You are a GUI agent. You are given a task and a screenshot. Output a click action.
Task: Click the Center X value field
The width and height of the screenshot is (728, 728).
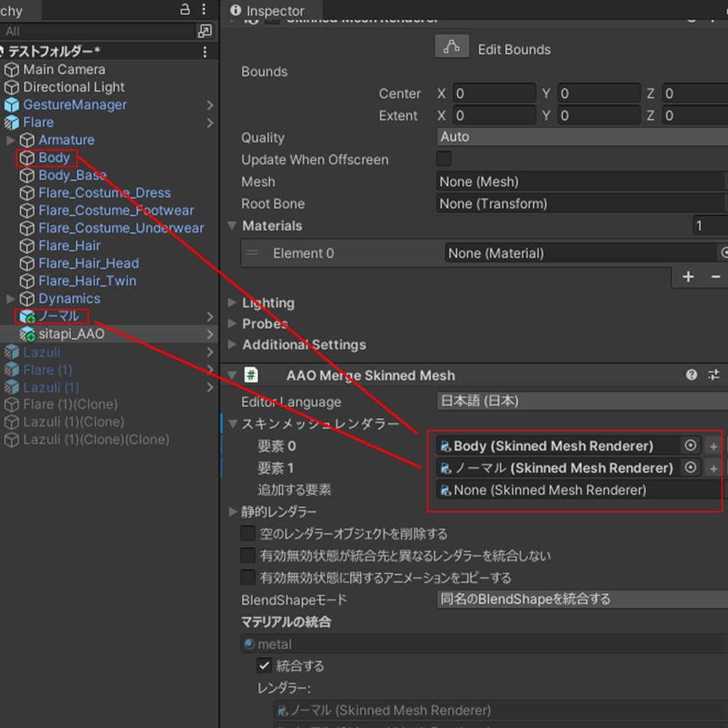pos(495,93)
